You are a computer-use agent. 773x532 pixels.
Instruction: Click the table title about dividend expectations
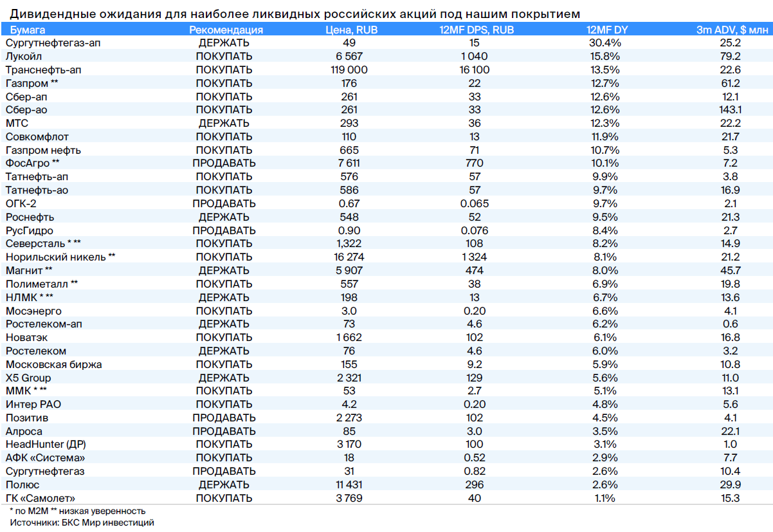296,14
